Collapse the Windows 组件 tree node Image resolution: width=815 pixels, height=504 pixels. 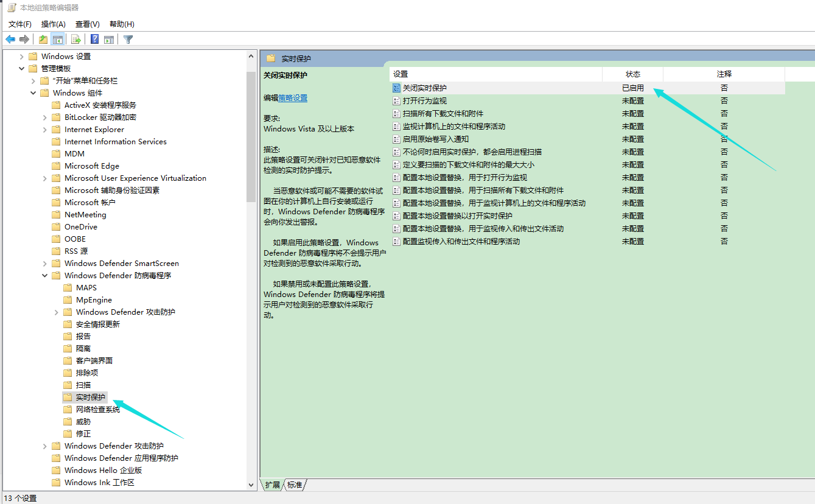[x=33, y=93]
